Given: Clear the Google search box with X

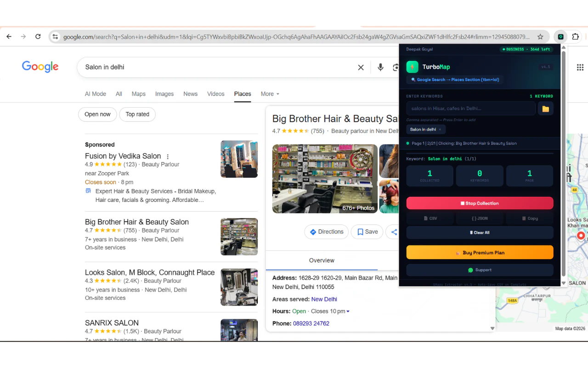Looking at the screenshot, I should point(361,67).
